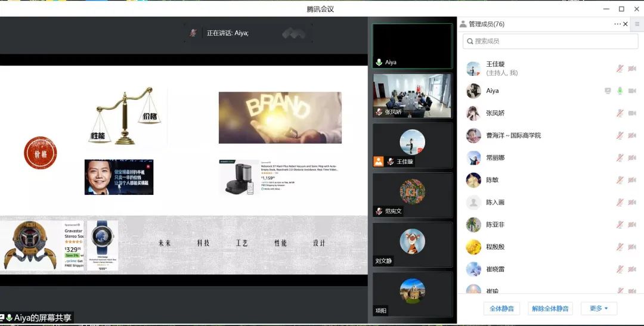Select 范宪文's participant tile
The width and height of the screenshot is (644, 326).
point(413,195)
